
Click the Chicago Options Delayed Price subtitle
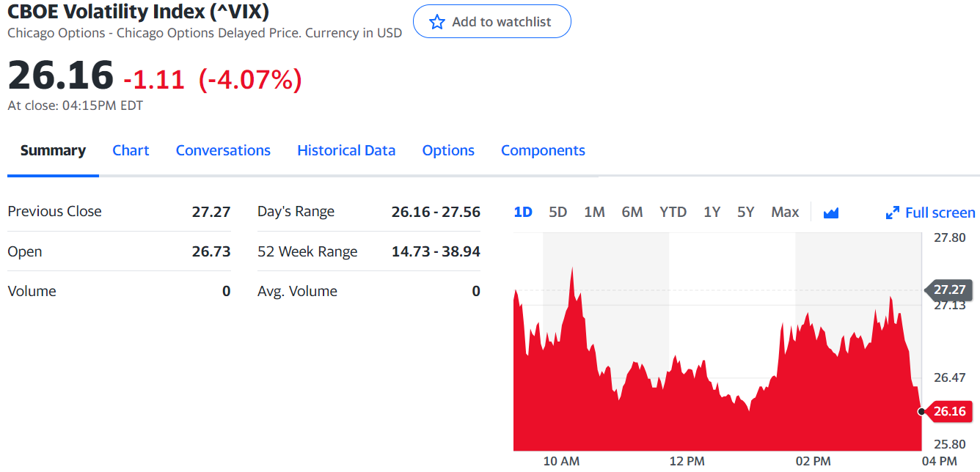point(205,33)
